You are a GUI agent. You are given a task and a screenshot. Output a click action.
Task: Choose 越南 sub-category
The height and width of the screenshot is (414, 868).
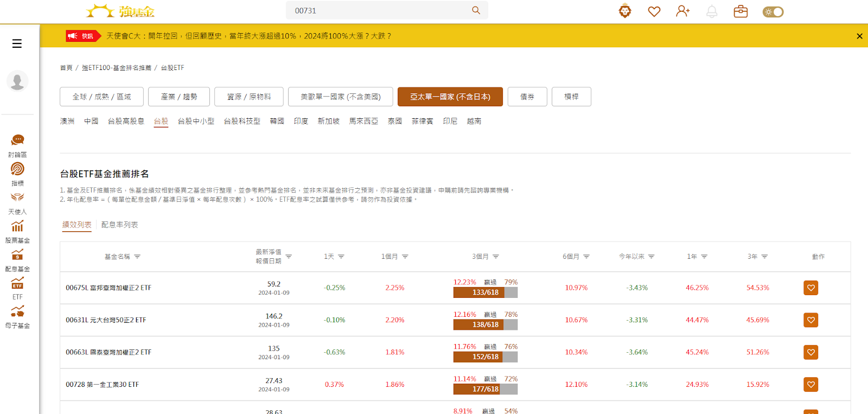pos(474,121)
